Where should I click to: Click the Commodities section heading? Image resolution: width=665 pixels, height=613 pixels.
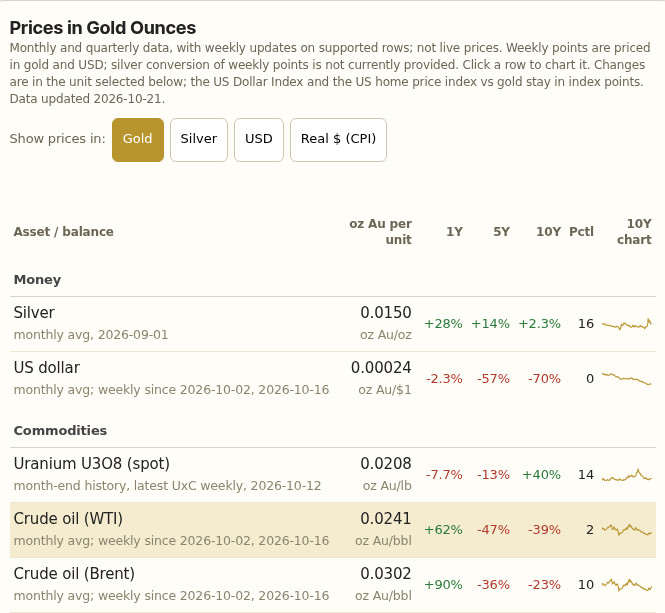tap(60, 431)
